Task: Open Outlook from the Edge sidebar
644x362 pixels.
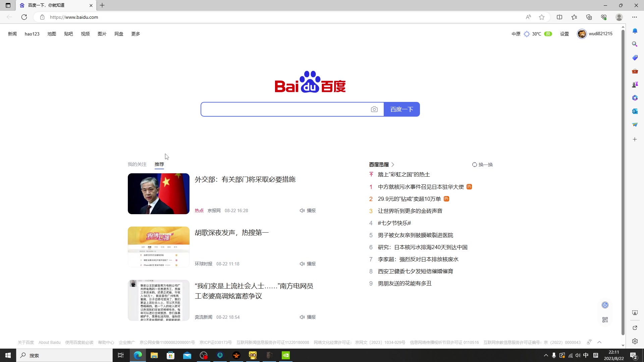Action: click(x=635, y=111)
